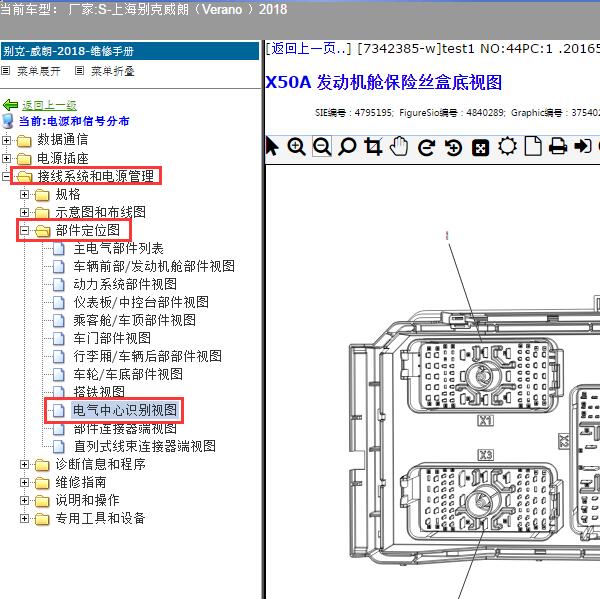Expand the 电源插座 tree node

[x=8, y=158]
